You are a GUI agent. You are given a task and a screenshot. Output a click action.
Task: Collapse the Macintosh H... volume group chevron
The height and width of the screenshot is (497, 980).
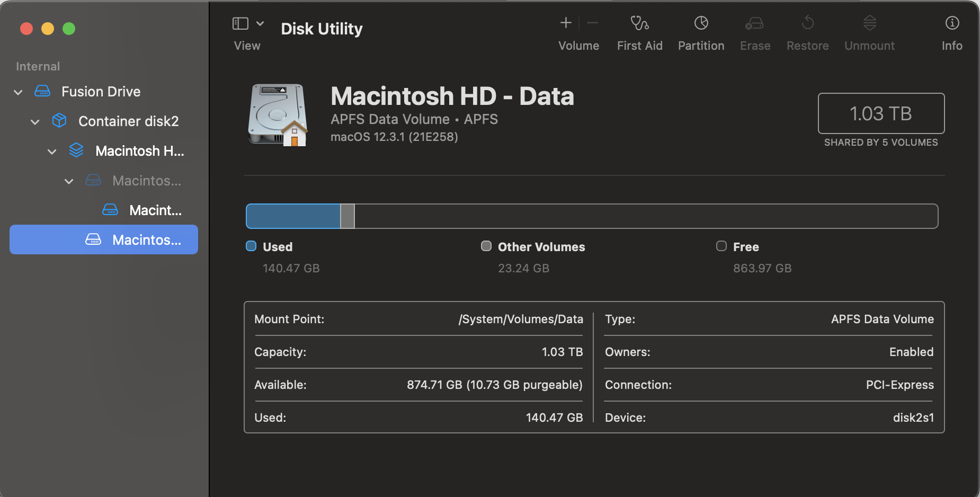click(x=52, y=152)
